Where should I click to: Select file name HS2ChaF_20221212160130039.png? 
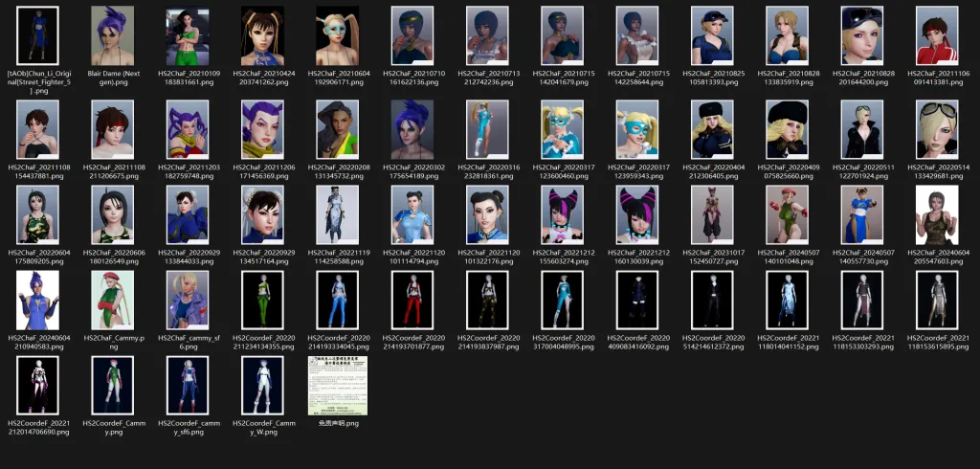tap(637, 257)
